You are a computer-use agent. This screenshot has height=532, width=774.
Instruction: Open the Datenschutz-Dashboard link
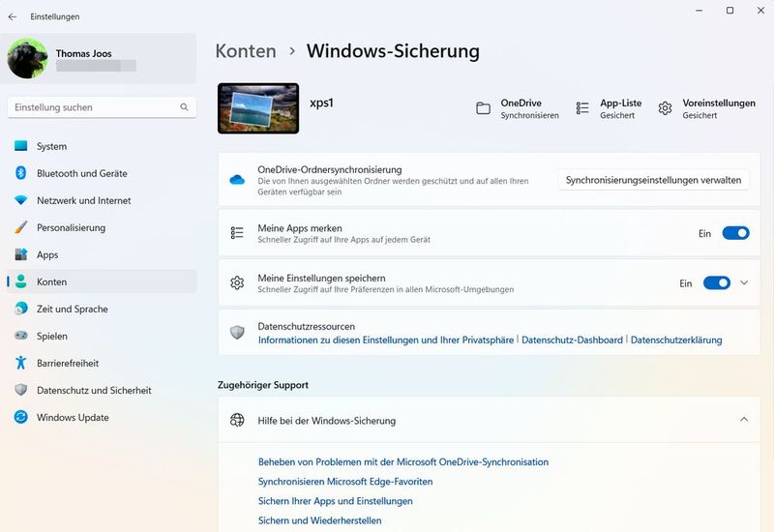tap(573, 340)
